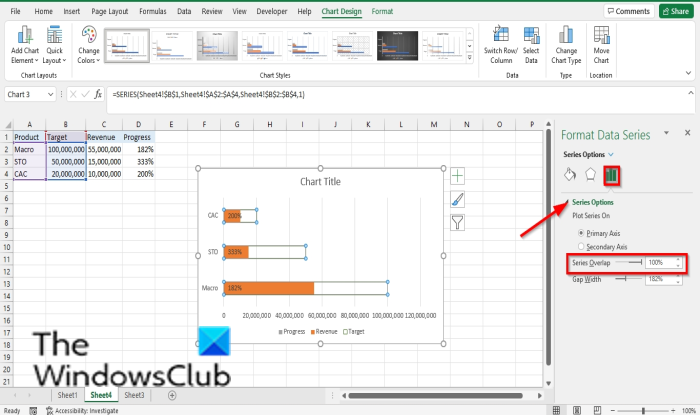Screen dimensions: 700x415
Task: Click the Insert Function fx icon
Action: (98, 94)
